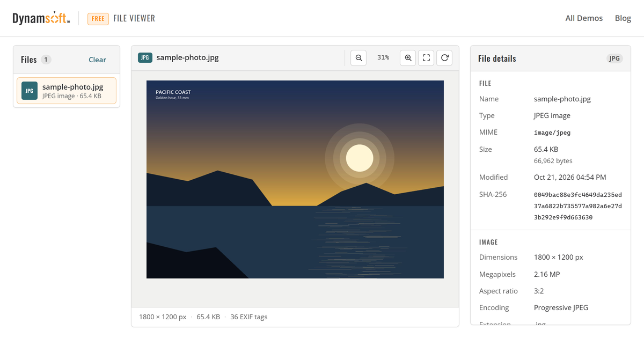Toggle fullscreen view icon
This screenshot has width=644, height=338.
click(426, 57)
